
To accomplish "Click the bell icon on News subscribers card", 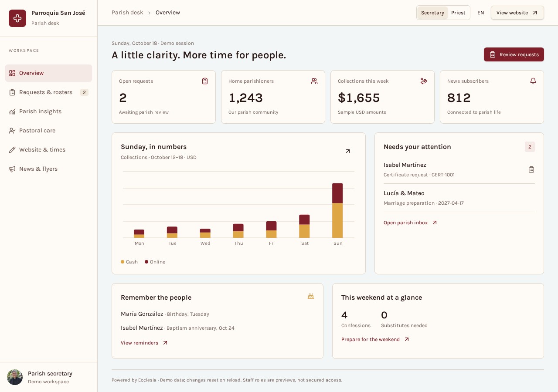I will [533, 81].
